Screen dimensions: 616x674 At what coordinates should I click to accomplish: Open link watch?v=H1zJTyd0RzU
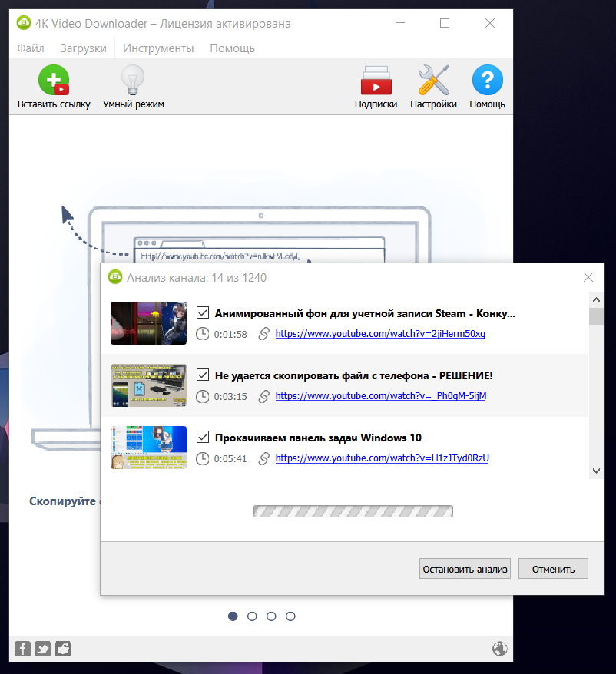tap(382, 458)
